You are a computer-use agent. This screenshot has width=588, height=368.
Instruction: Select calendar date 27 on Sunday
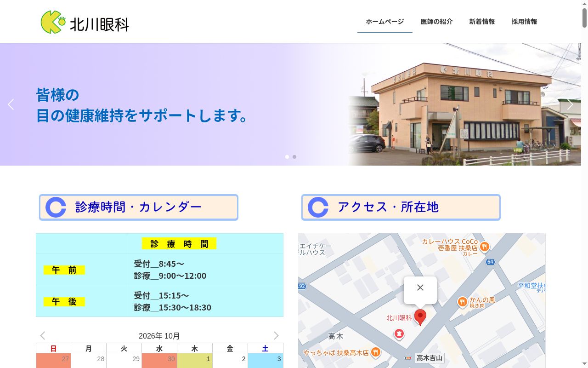click(x=53, y=361)
